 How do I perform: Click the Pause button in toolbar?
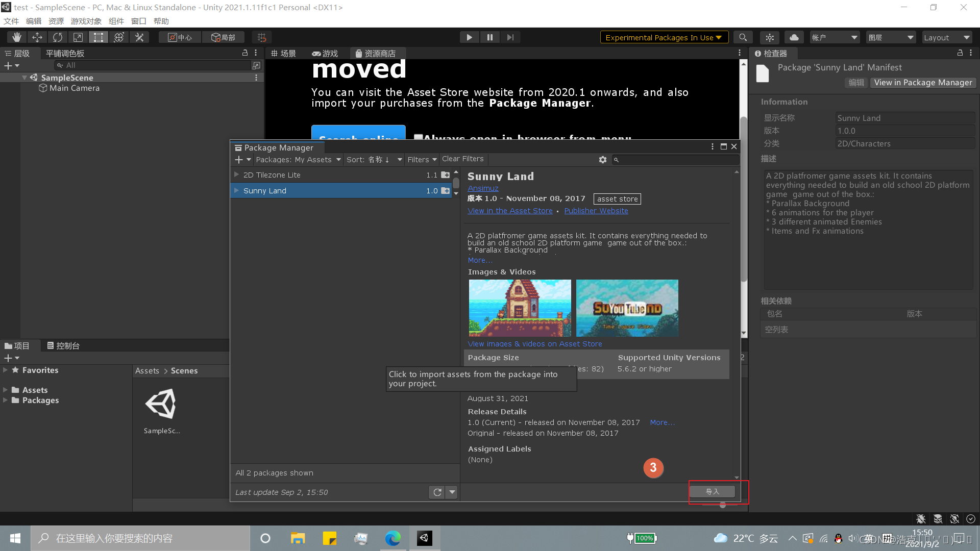pyautogui.click(x=489, y=37)
